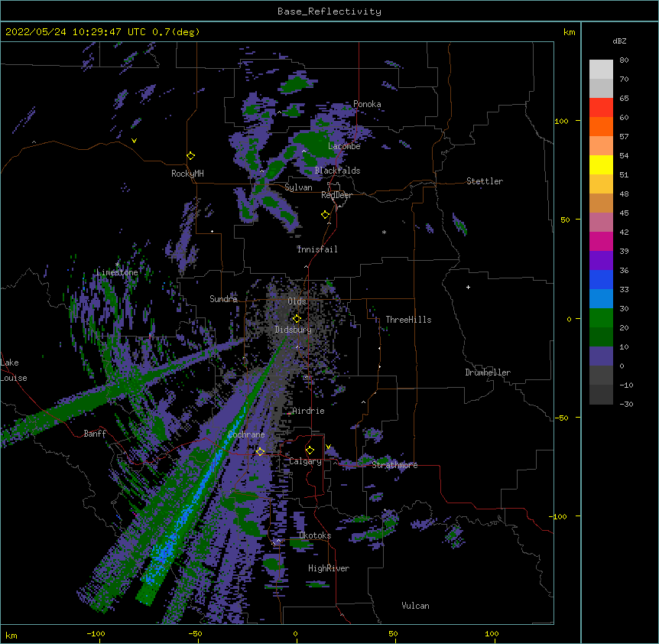The width and height of the screenshot is (659, 644).
Task: Pick the slate purple 0-10 dBZ swatch
Action: coord(601,356)
